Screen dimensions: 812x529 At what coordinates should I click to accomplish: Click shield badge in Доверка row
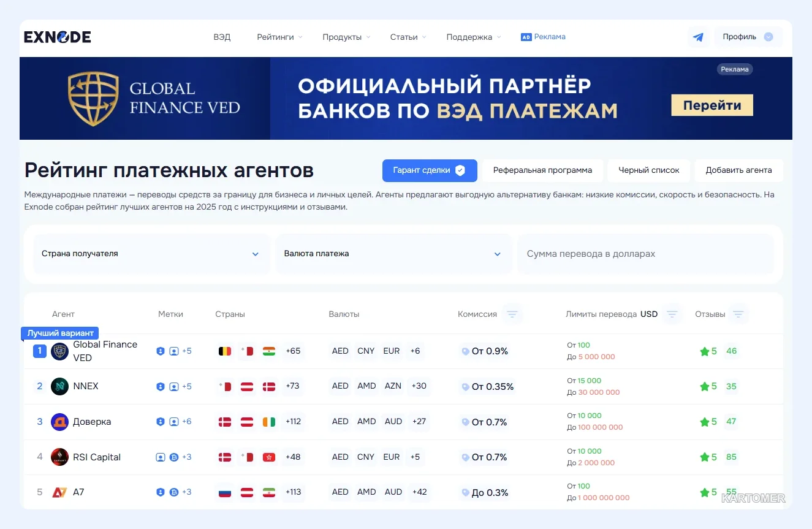161,422
